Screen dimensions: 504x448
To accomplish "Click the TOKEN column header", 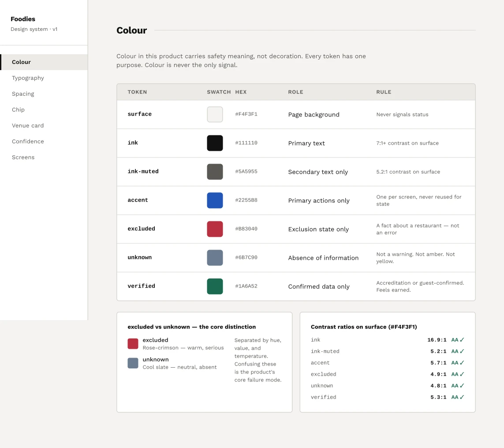I will [x=137, y=92].
